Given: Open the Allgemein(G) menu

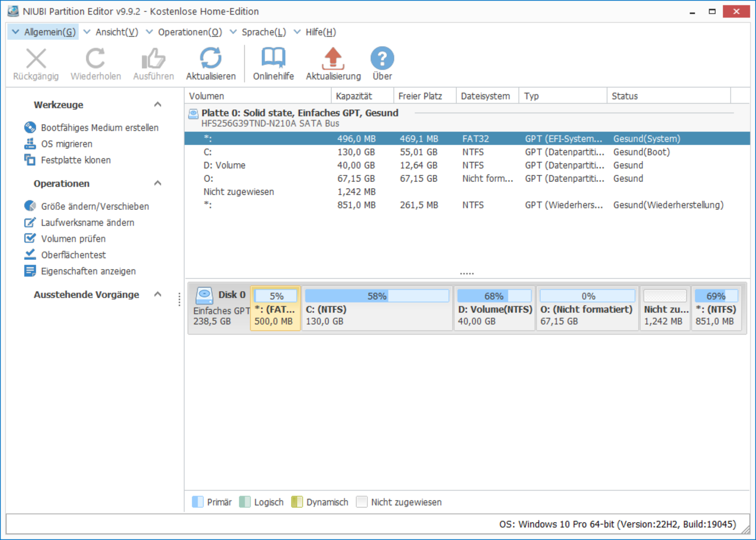Looking at the screenshot, I should pyautogui.click(x=44, y=32).
